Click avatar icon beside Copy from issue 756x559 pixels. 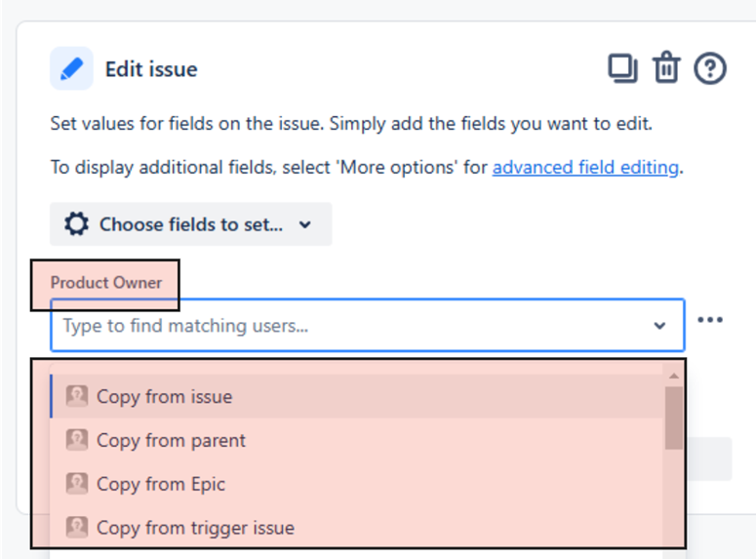point(77,396)
